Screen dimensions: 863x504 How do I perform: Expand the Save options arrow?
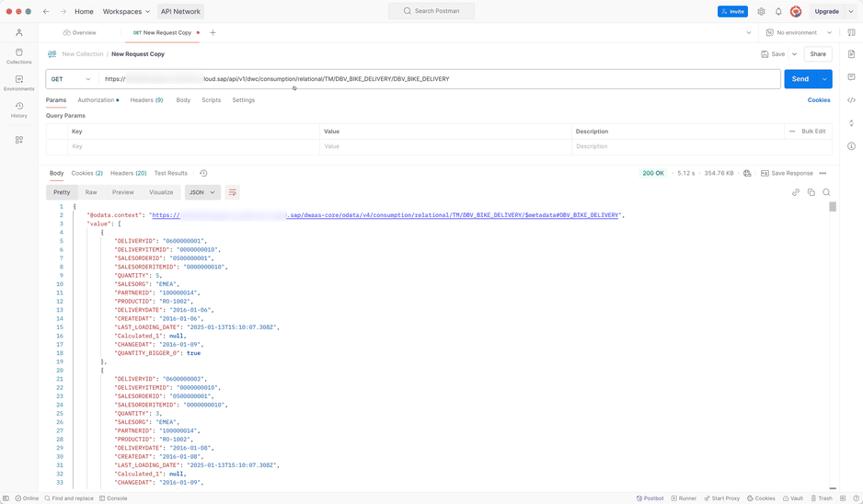coord(794,54)
